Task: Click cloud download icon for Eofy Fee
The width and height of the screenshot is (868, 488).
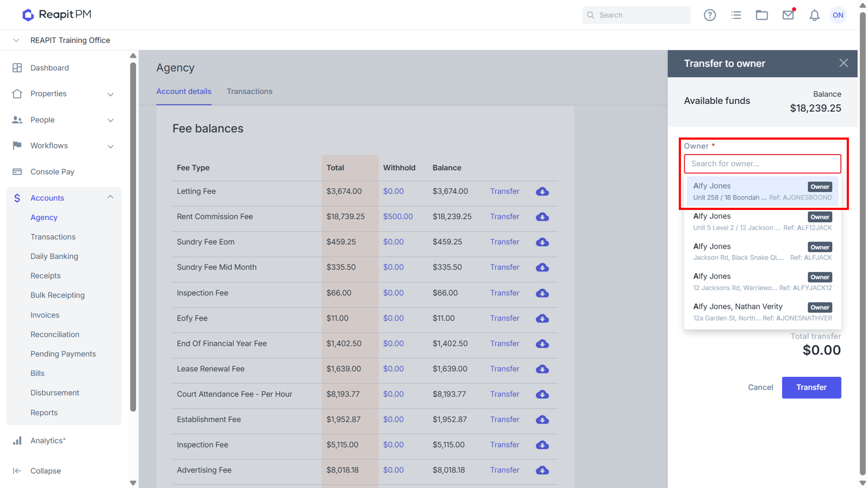Action: [x=542, y=318]
